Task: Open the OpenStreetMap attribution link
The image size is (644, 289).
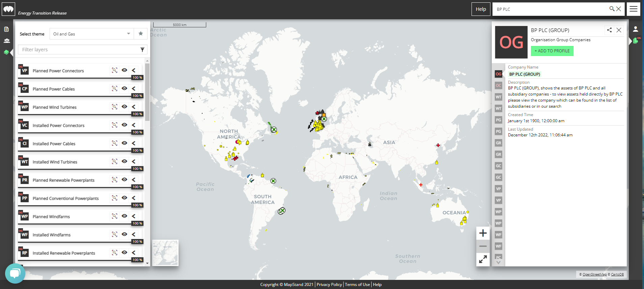Action: pos(594,274)
